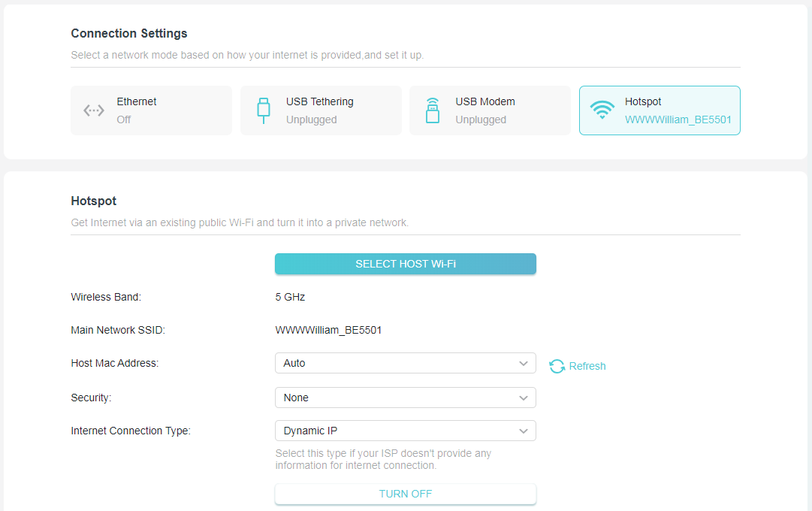Switch to USB Tethering network mode

coord(319,101)
